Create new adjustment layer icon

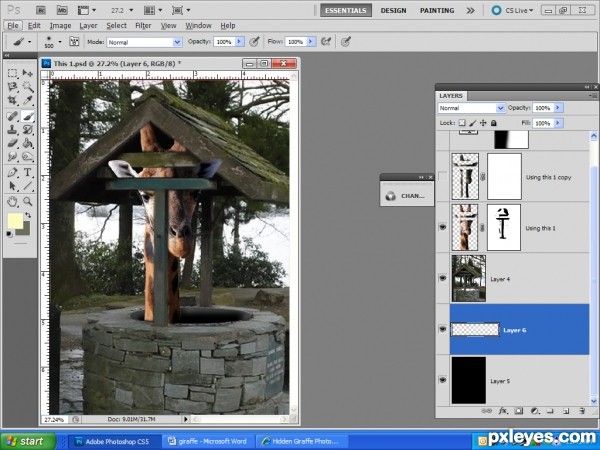point(535,411)
